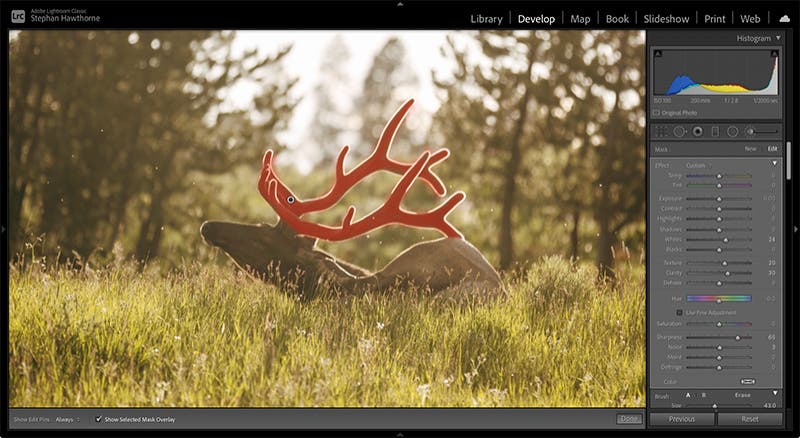The image size is (800, 438).
Task: Click the brush edit pin on the antler
Action: coord(291,200)
